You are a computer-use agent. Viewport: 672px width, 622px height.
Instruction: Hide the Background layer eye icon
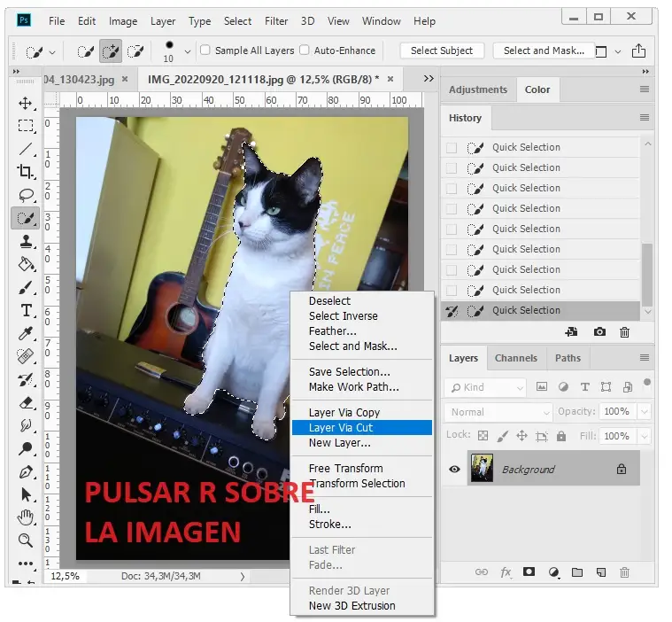[x=454, y=470]
